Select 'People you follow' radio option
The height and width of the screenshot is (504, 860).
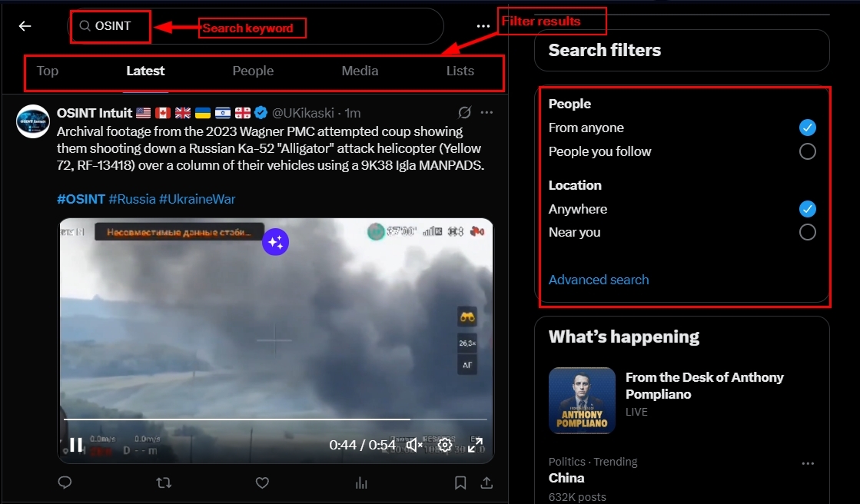(x=807, y=151)
